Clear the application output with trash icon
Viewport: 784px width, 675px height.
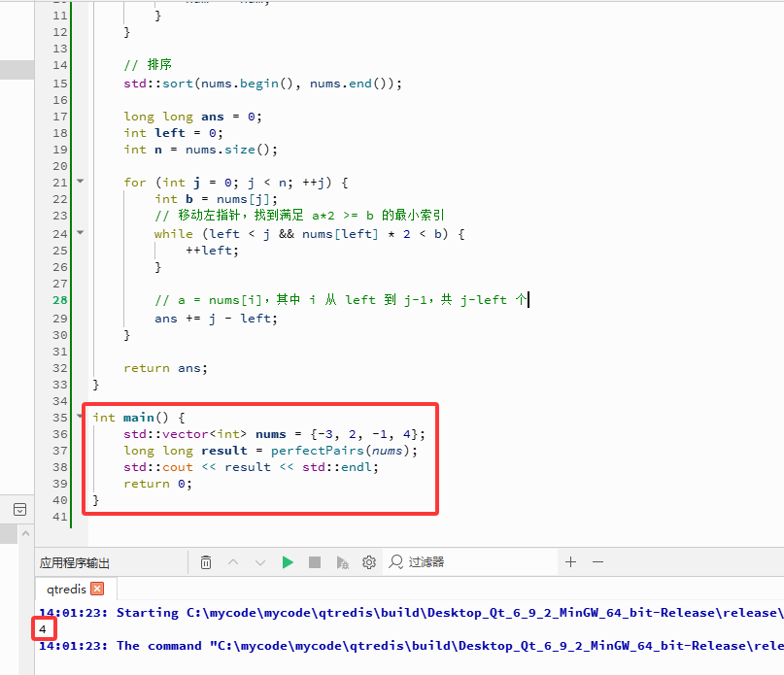coord(206,562)
